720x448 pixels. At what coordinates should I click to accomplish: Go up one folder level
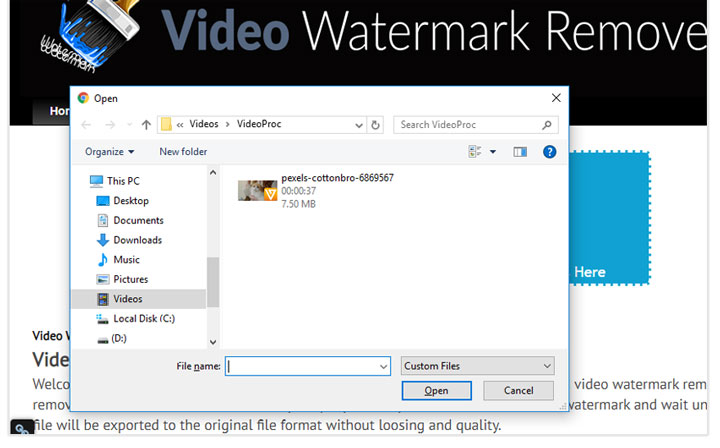point(146,125)
